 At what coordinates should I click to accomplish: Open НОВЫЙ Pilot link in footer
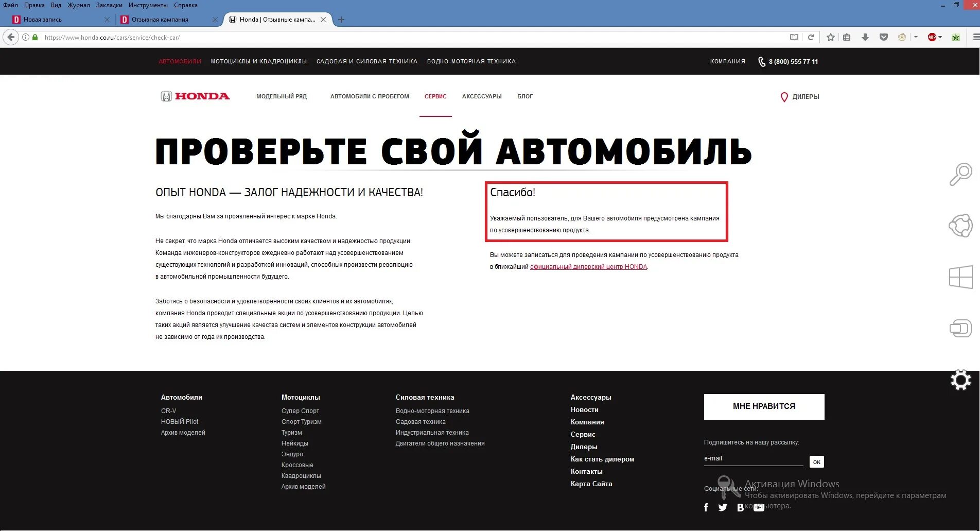tap(180, 422)
